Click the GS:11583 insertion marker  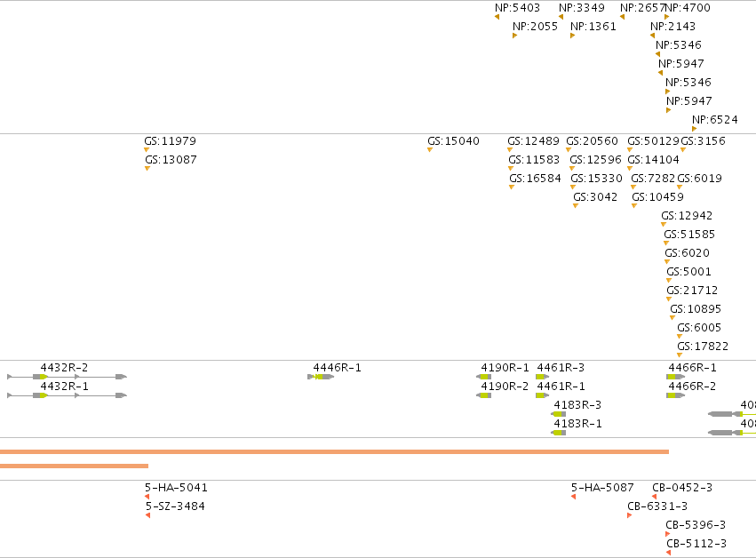(x=511, y=168)
